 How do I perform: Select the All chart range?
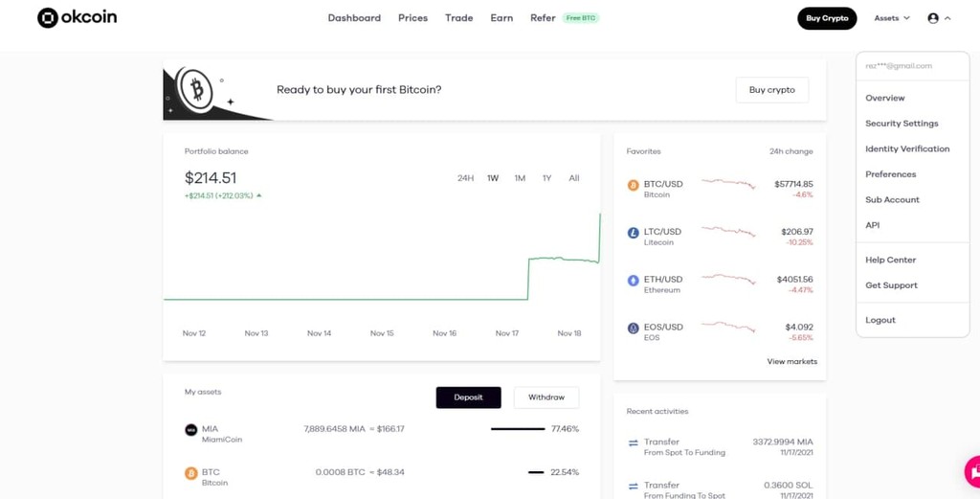[574, 178]
